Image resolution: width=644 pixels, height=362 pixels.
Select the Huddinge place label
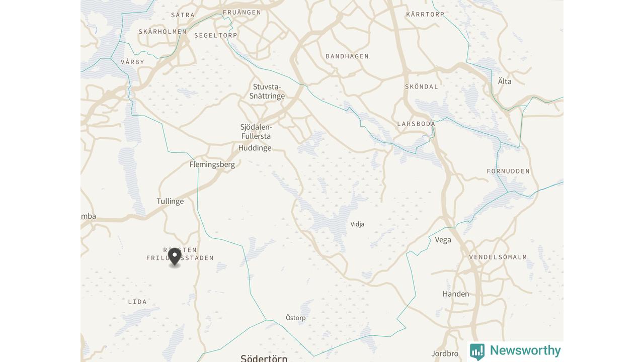(x=255, y=148)
